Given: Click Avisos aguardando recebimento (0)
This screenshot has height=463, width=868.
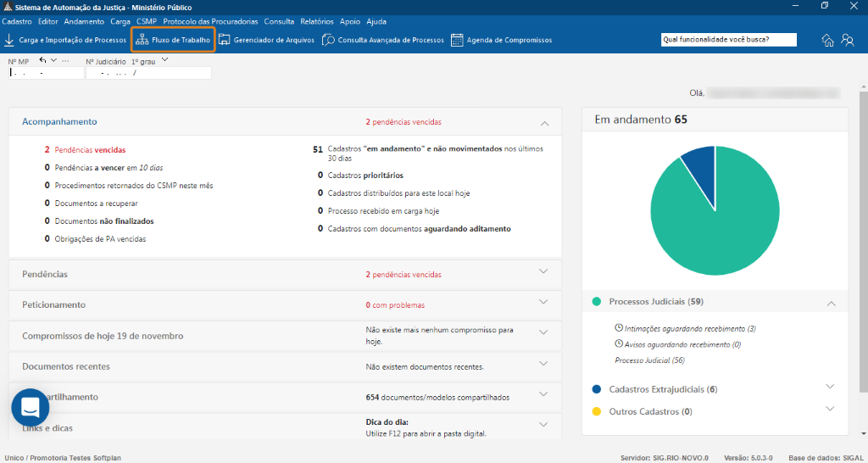Looking at the screenshot, I should pyautogui.click(x=682, y=344).
